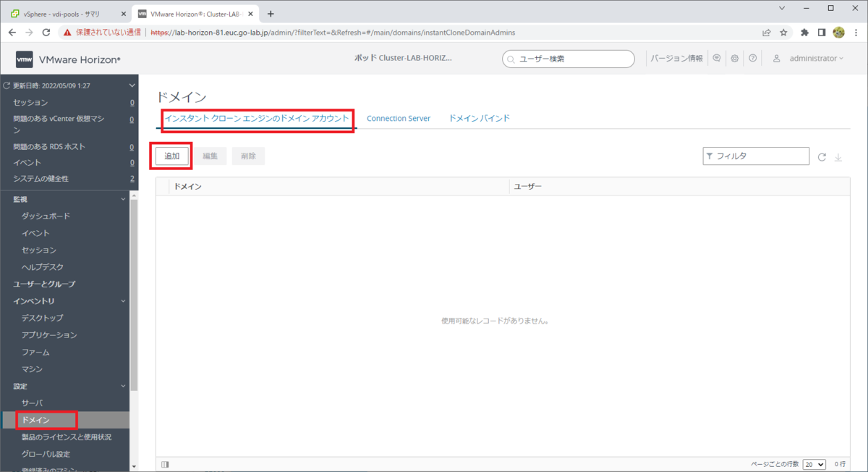The height and width of the screenshot is (472, 868).
Task: Close the vSphere vdi-pools tab
Action: click(124, 14)
